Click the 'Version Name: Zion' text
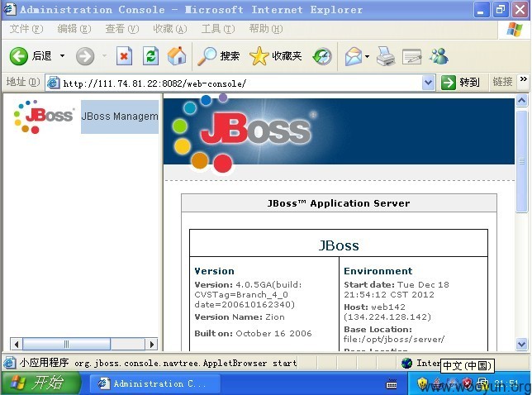The width and height of the screenshot is (532, 395). [x=240, y=317]
